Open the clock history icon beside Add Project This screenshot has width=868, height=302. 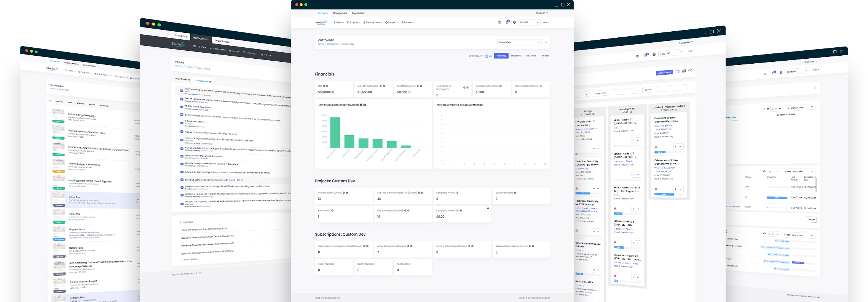690,71
